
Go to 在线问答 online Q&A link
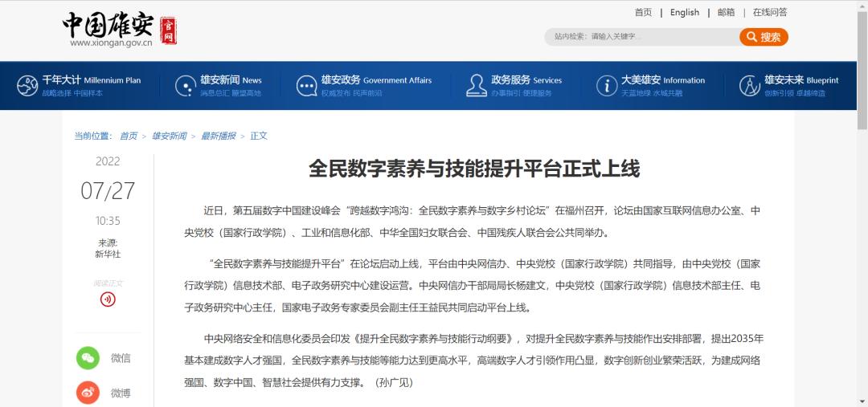click(770, 12)
